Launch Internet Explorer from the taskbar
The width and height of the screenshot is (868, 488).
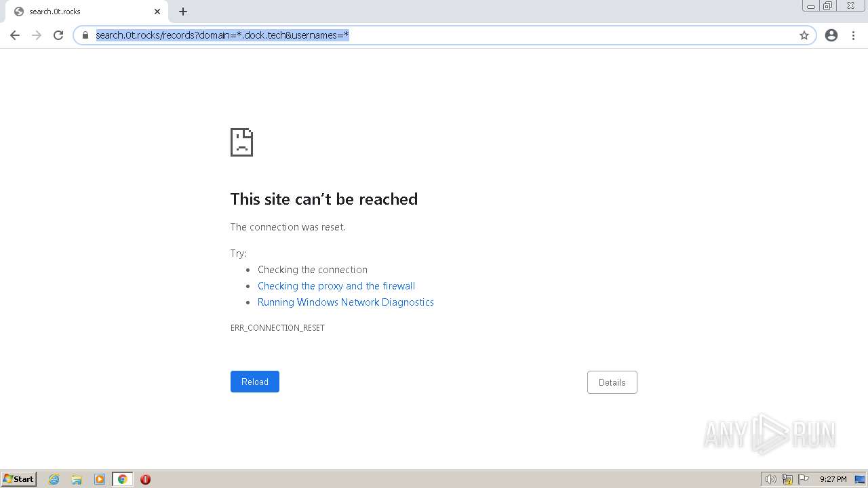click(54, 479)
